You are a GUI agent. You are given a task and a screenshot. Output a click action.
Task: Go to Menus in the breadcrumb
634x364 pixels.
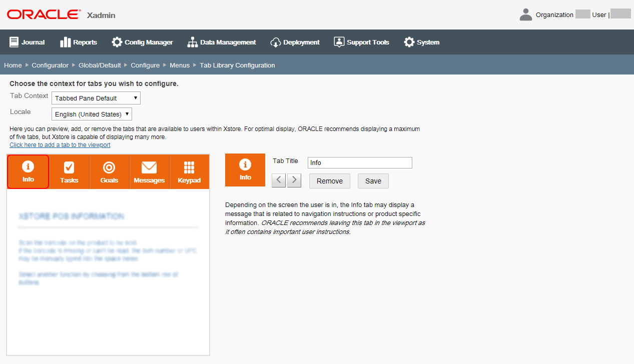(x=180, y=65)
